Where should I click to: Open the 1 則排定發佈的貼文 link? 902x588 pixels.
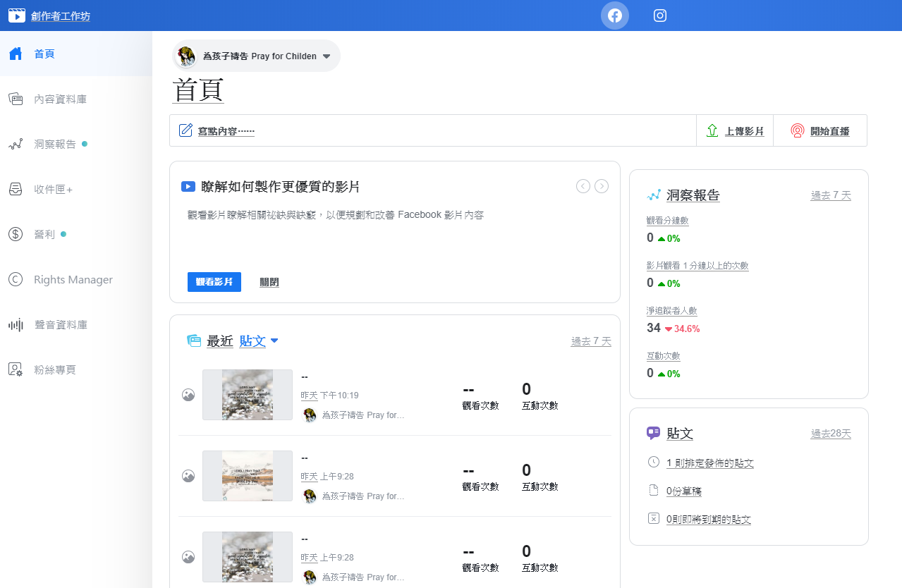709,463
